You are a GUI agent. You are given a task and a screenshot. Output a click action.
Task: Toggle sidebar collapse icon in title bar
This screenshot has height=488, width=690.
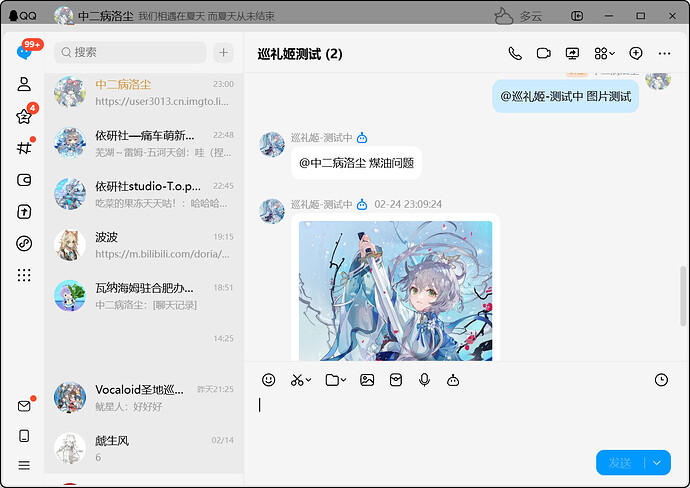click(577, 16)
